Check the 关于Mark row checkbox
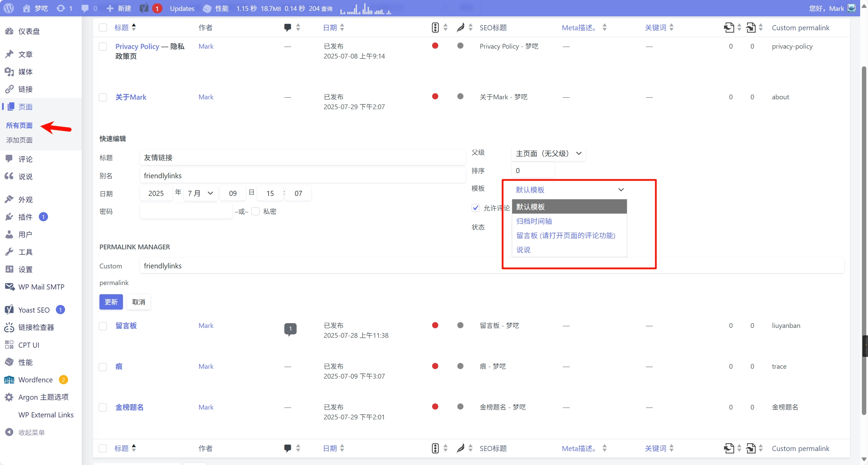Image resolution: width=868 pixels, height=465 pixels. (103, 97)
